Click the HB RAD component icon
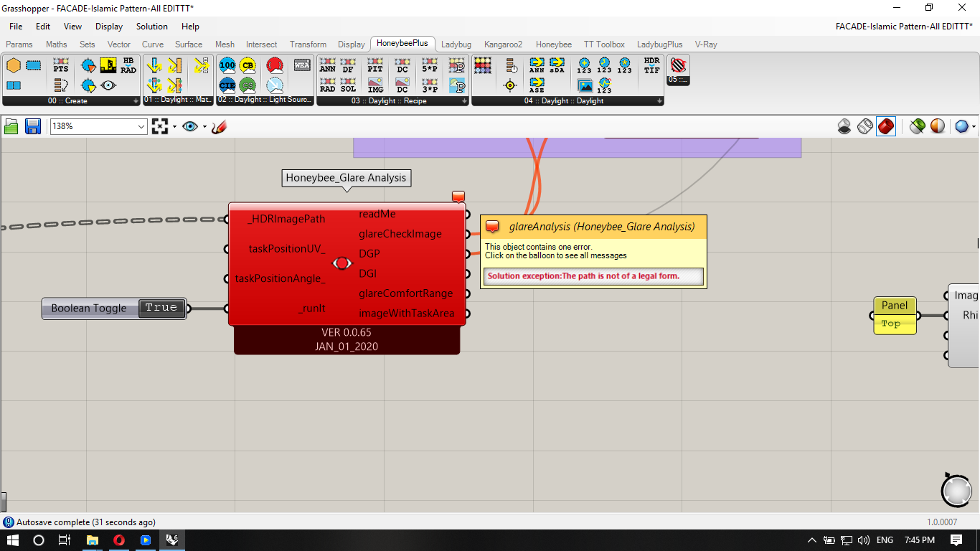This screenshot has width=980, height=551. coord(128,65)
